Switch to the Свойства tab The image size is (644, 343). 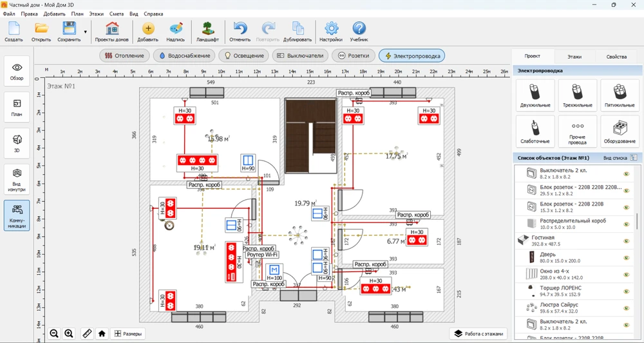[616, 57]
